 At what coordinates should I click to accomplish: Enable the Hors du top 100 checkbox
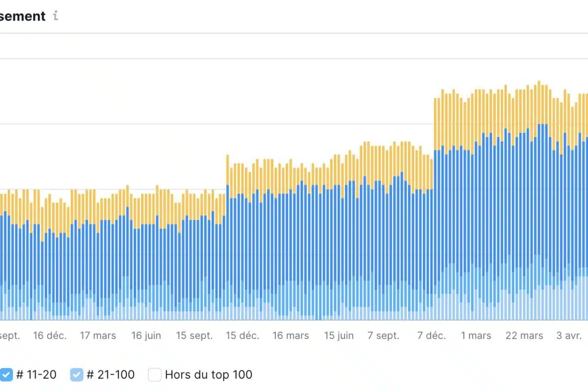click(x=155, y=375)
